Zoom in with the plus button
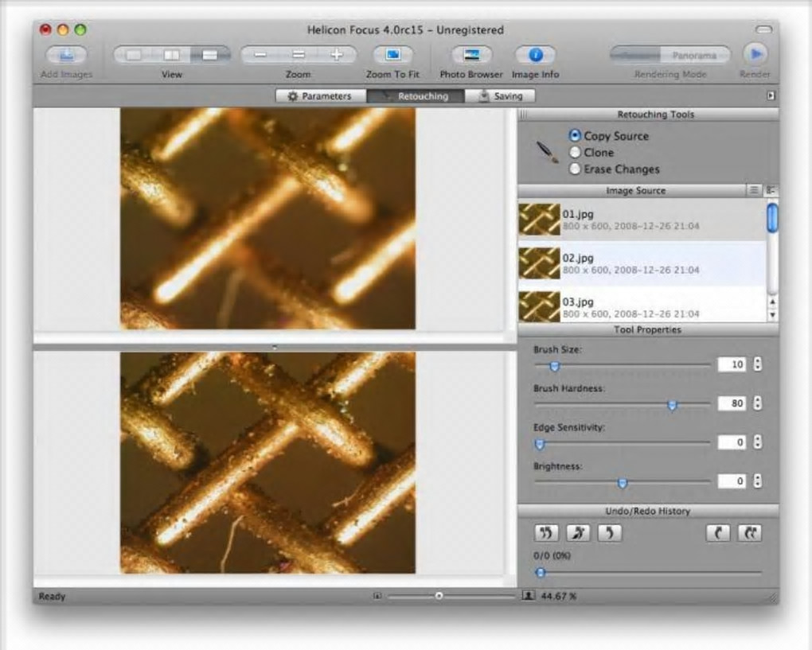The image size is (812, 650). tap(336, 56)
